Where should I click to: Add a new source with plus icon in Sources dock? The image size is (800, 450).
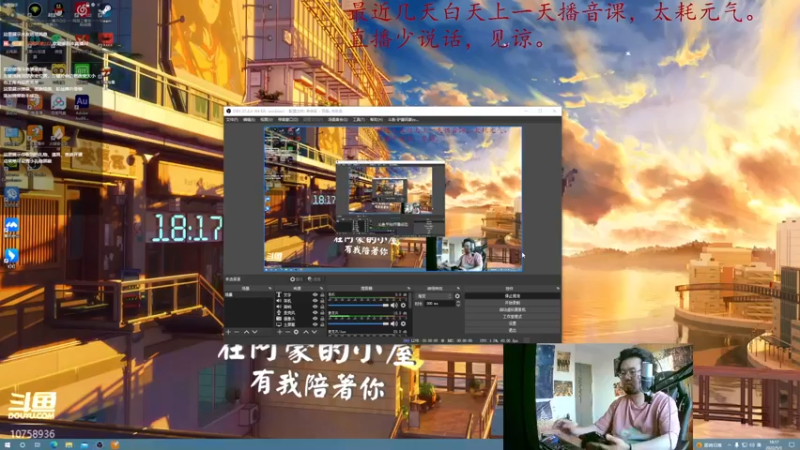click(x=280, y=332)
